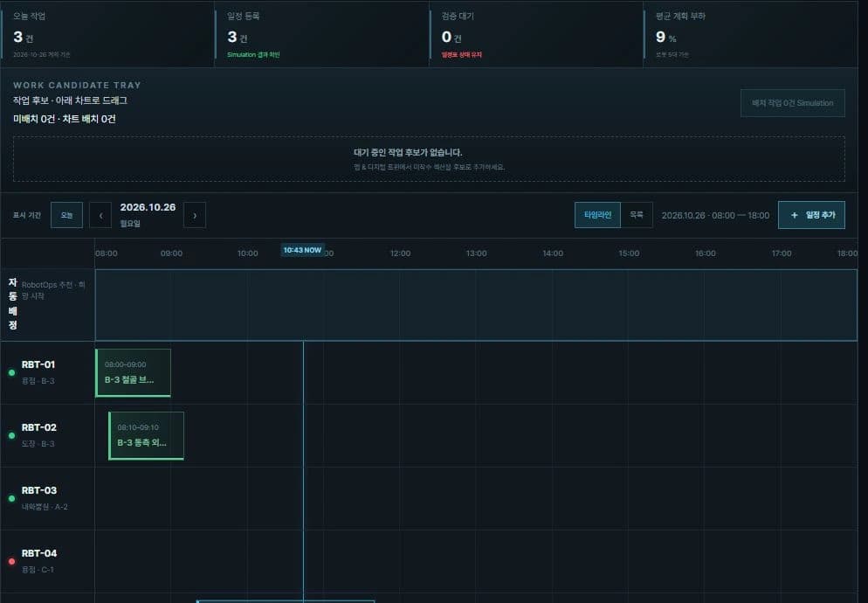Click the 13:00 hour label on the timeline
The width and height of the screenshot is (868, 603).
(476, 253)
